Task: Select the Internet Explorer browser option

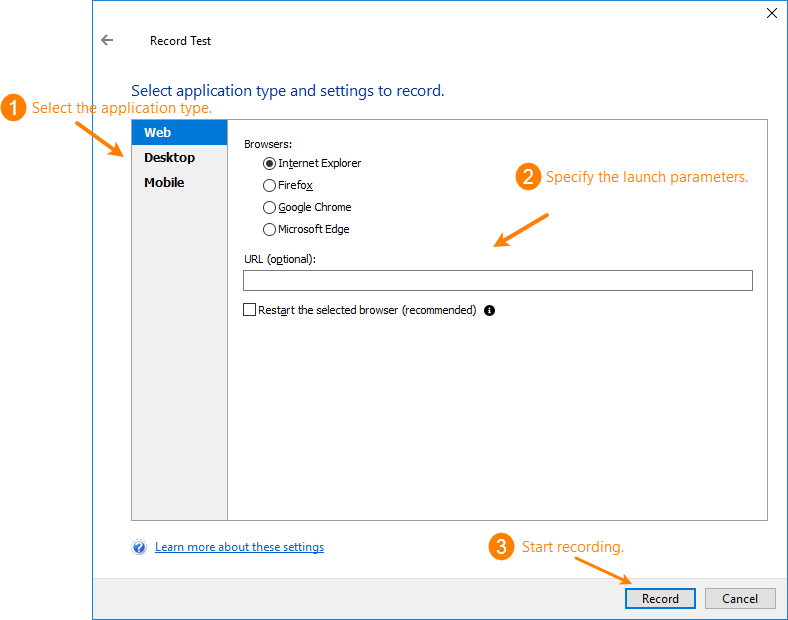Action: click(x=269, y=163)
